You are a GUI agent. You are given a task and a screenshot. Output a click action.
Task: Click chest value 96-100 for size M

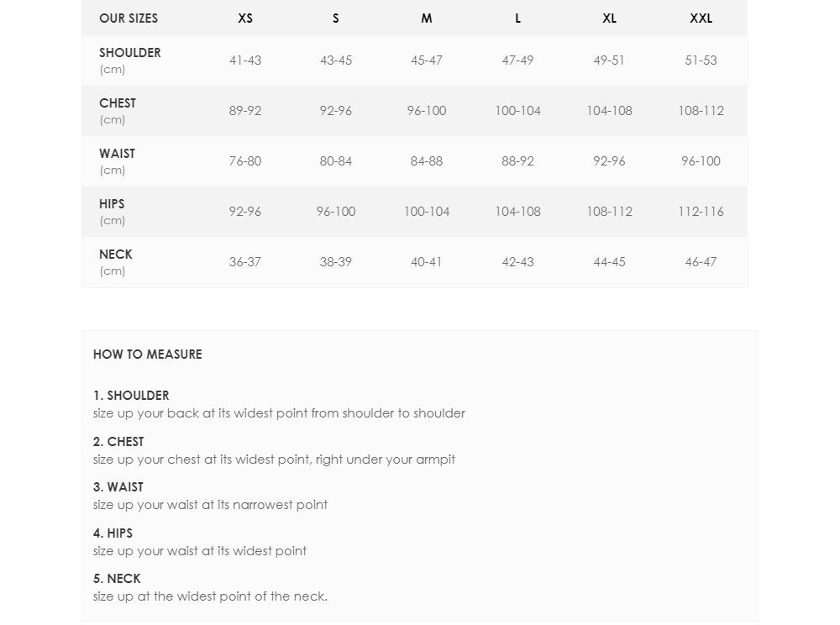point(427,111)
